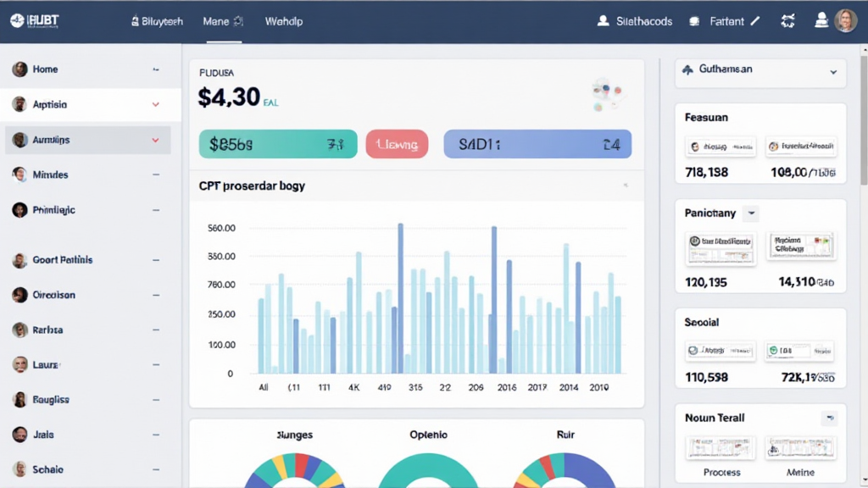The width and height of the screenshot is (868, 488).
Task: Click the blue SAD11 stat button
Action: tap(537, 145)
